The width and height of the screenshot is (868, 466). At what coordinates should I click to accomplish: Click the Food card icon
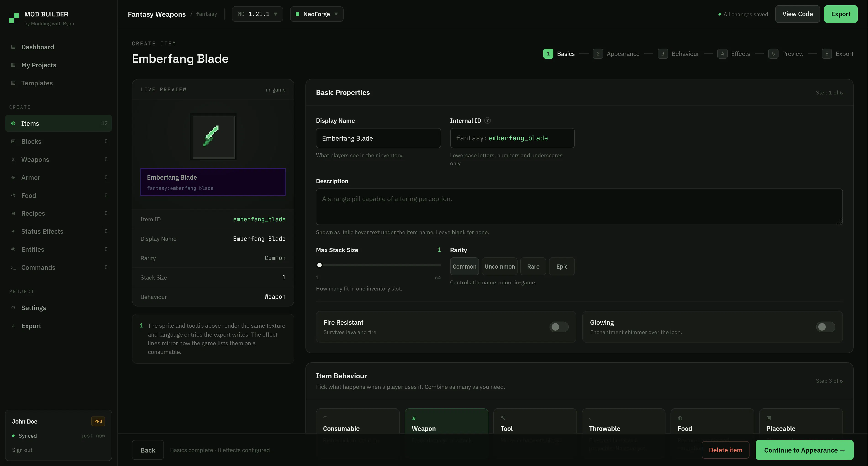click(680, 418)
